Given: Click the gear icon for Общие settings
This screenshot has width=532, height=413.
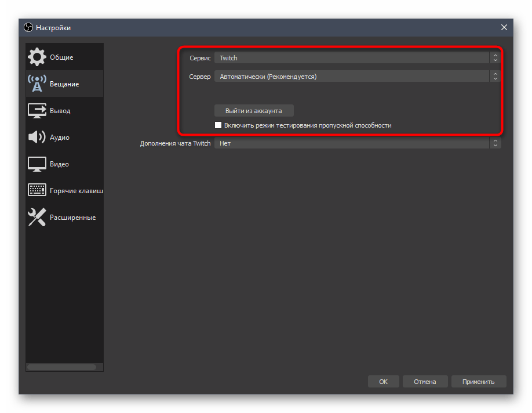Looking at the screenshot, I should coord(37,57).
